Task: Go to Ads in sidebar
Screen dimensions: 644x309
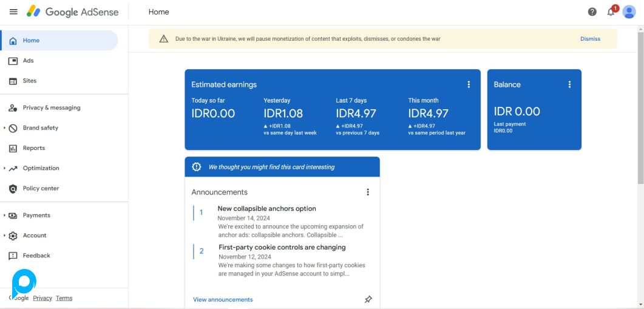Action: pyautogui.click(x=28, y=61)
